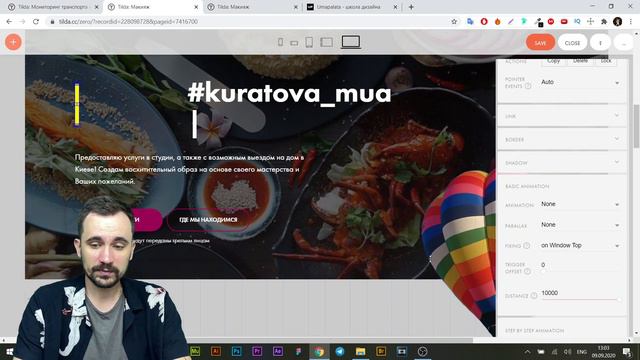The image size is (640, 360).
Task: Close the Umapalata browser tab
Action: 395,7
